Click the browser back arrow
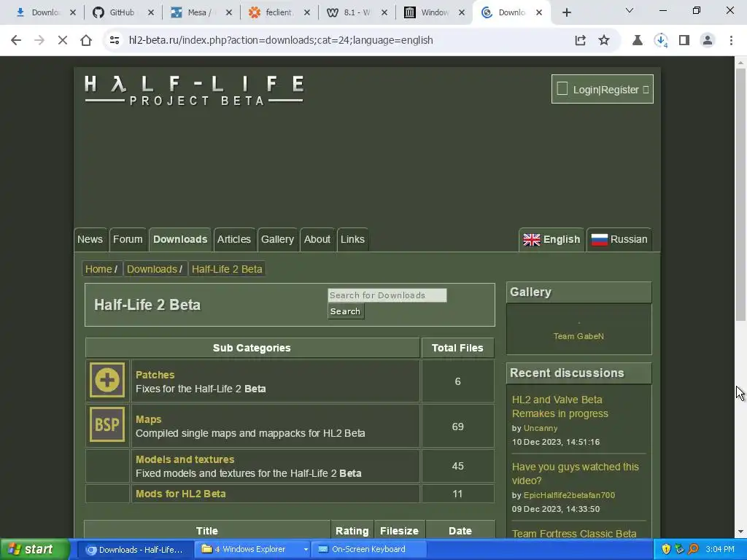The width and height of the screenshot is (747, 560). [x=16, y=41]
